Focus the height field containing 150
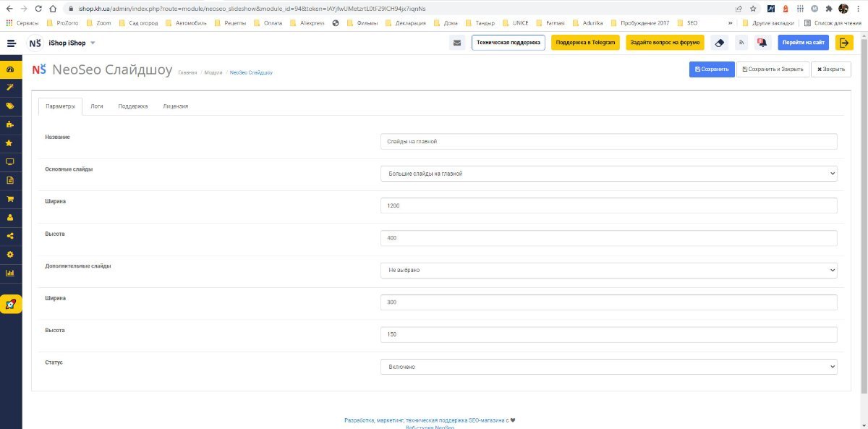 [x=608, y=334]
